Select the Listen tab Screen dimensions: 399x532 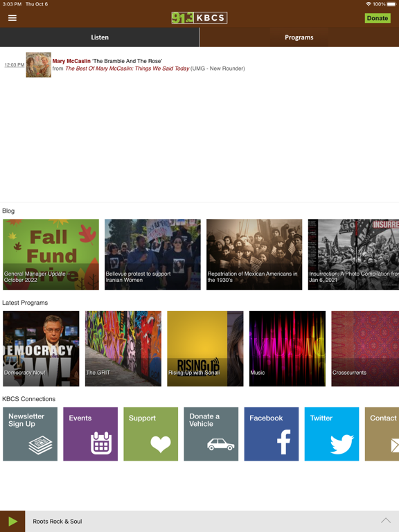click(x=100, y=37)
